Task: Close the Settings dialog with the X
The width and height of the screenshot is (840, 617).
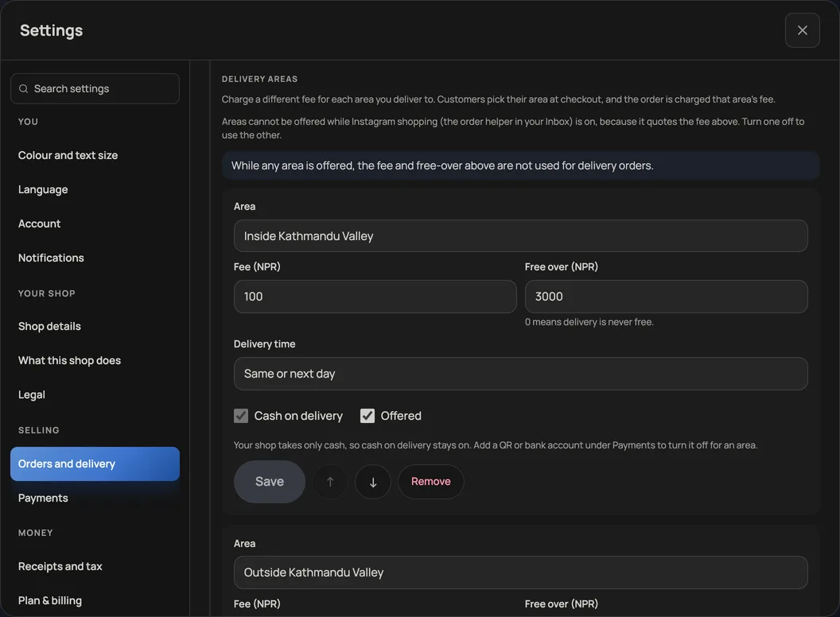Action: pos(802,30)
